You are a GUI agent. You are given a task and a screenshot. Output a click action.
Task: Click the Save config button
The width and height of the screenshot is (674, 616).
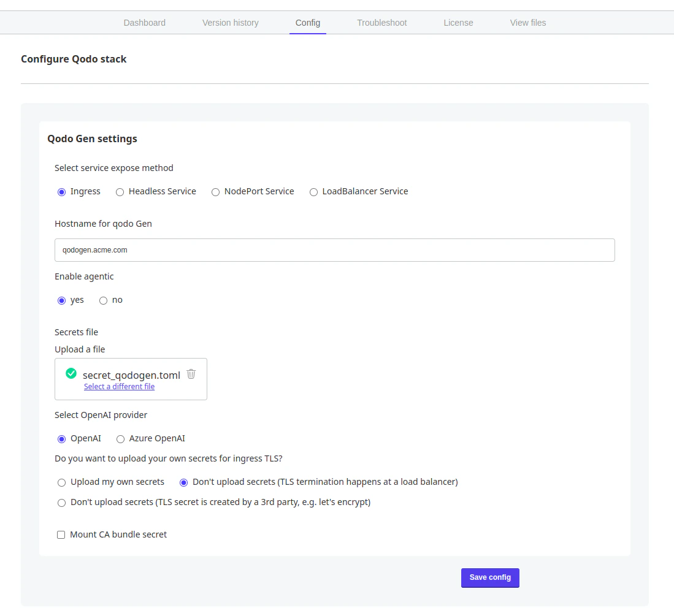(x=490, y=577)
